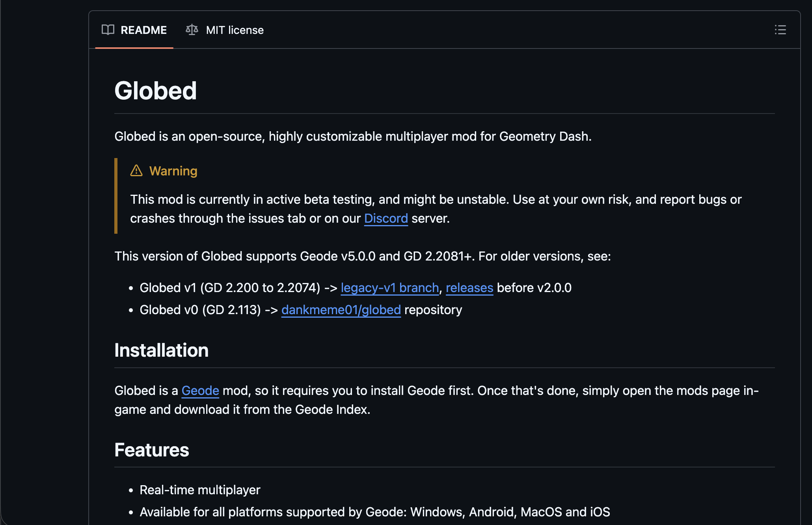Click the Globed main heading
The image size is (812, 525).
(x=155, y=91)
